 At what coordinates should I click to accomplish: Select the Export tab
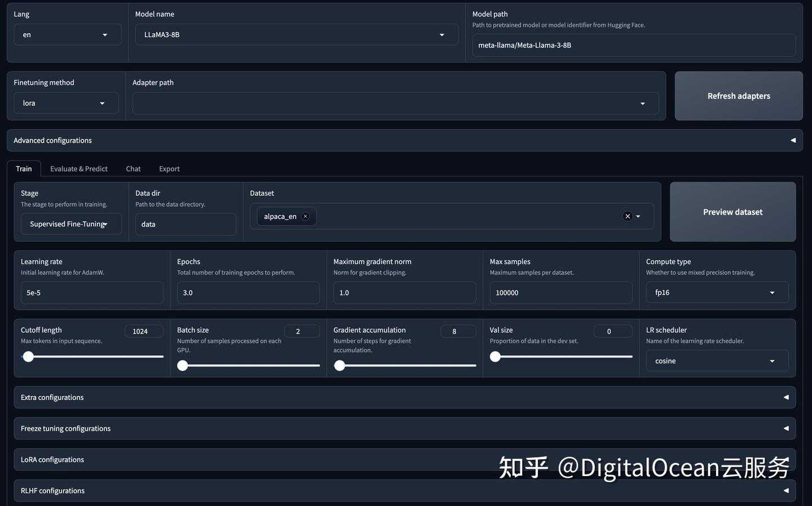(169, 168)
